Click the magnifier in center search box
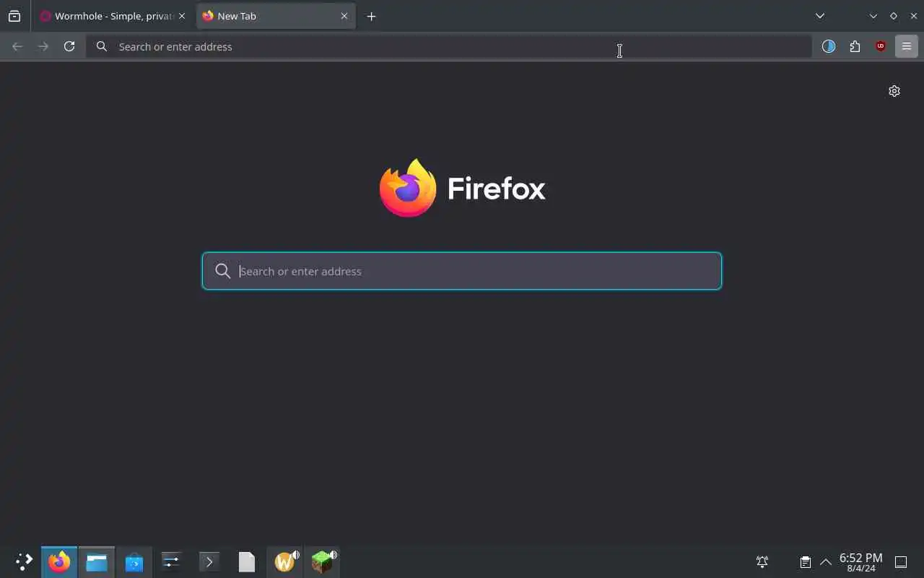This screenshot has width=924, height=578. [x=223, y=271]
